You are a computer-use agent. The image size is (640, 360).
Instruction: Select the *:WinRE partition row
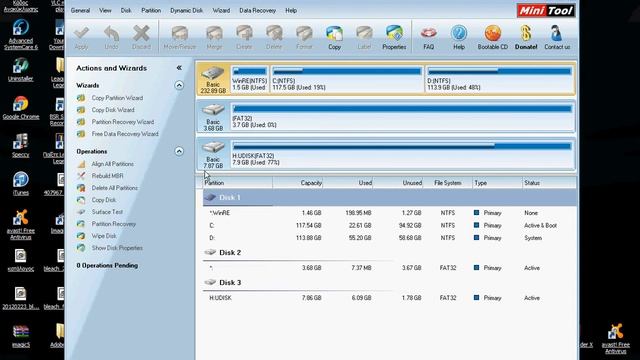coord(390,213)
